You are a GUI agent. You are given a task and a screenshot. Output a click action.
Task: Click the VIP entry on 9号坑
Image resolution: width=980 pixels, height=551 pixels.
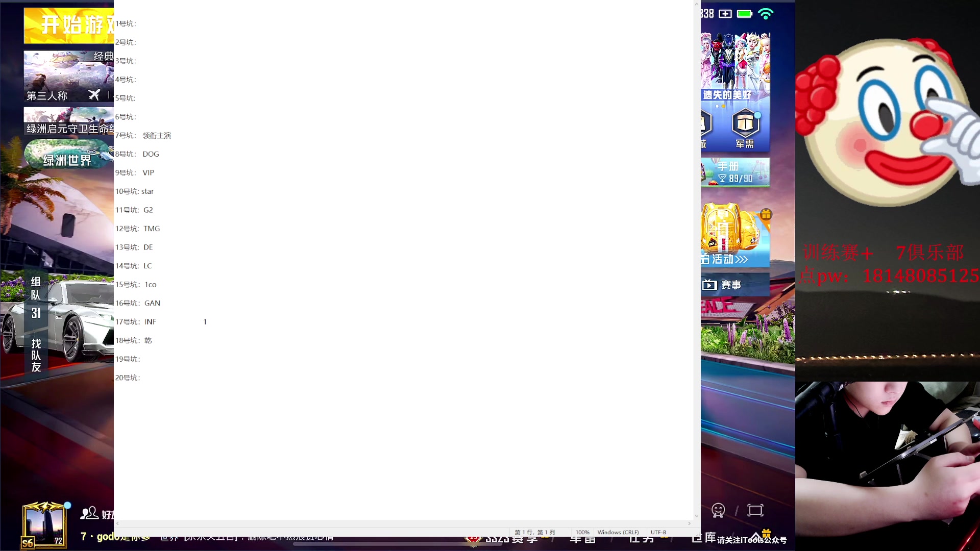[x=148, y=173]
